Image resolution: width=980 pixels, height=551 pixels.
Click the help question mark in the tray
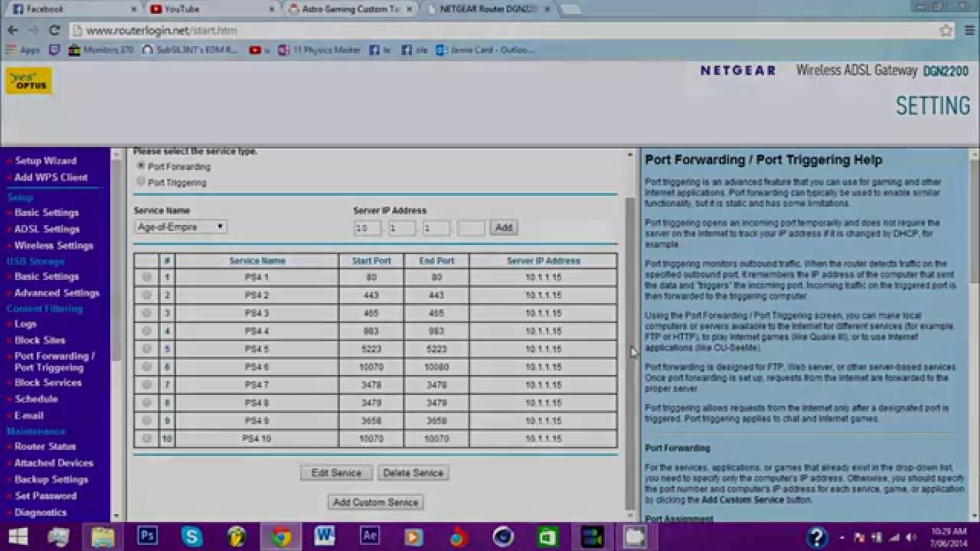pyautogui.click(x=817, y=537)
